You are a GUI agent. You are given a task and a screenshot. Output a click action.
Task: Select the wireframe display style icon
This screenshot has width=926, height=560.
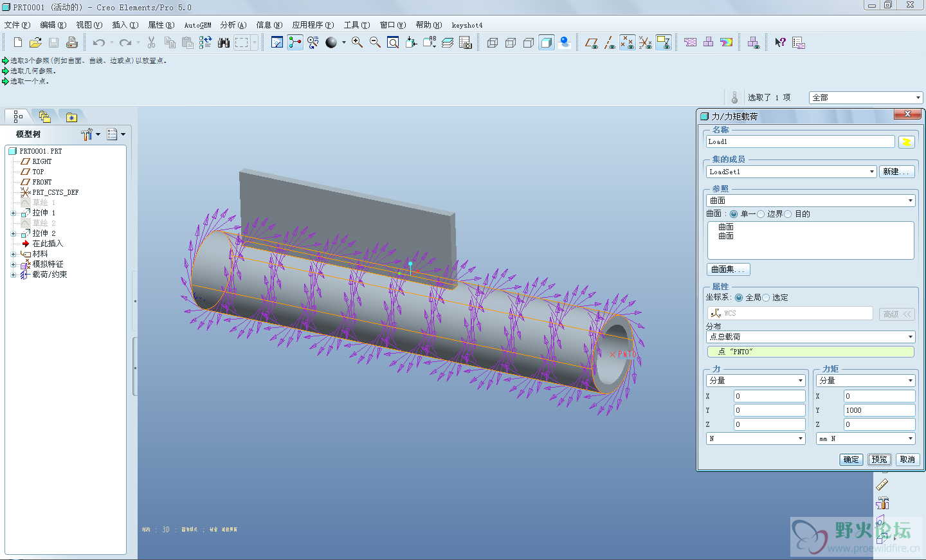[493, 42]
